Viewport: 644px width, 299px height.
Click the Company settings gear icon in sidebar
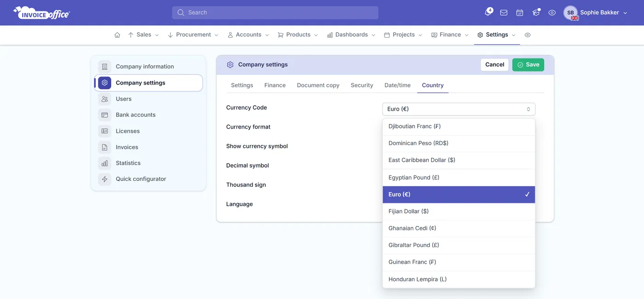click(104, 83)
